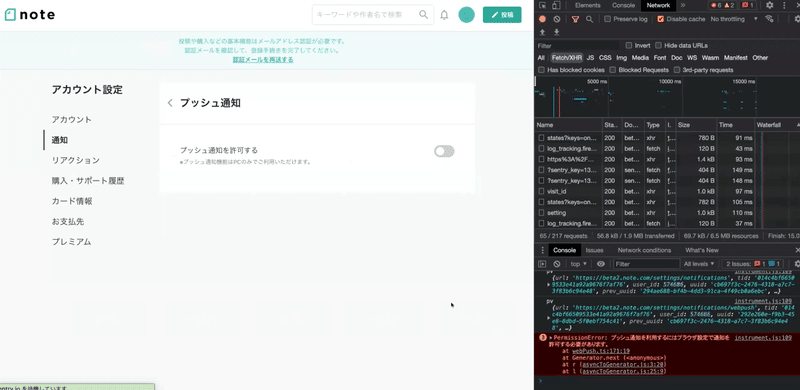The image size is (800, 390).
Task: Toggle the network filter funnel icon
Action: click(576, 19)
